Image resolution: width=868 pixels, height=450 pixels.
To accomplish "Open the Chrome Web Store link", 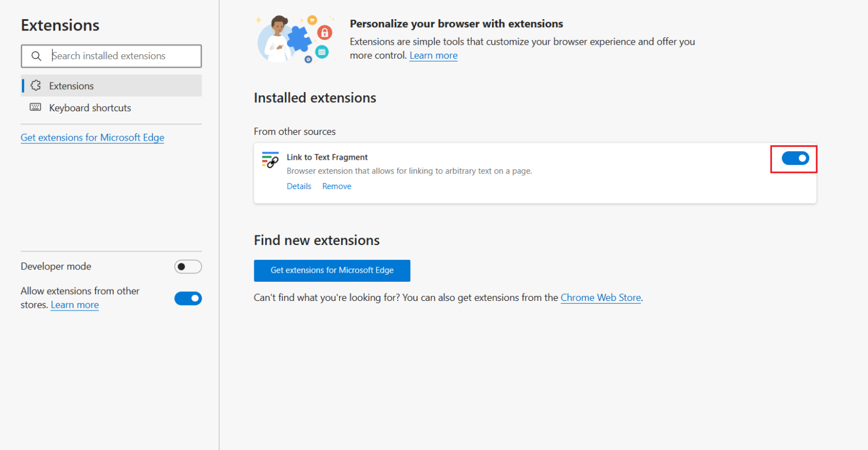I will point(600,298).
